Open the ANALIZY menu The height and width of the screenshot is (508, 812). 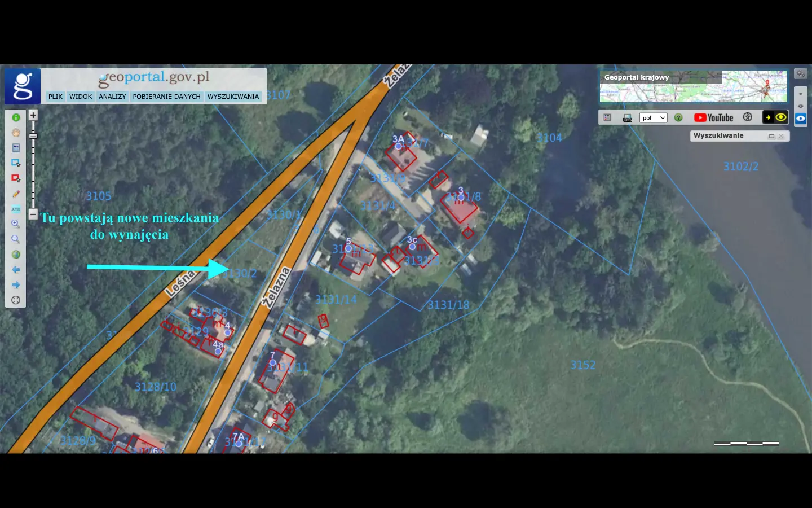(112, 97)
